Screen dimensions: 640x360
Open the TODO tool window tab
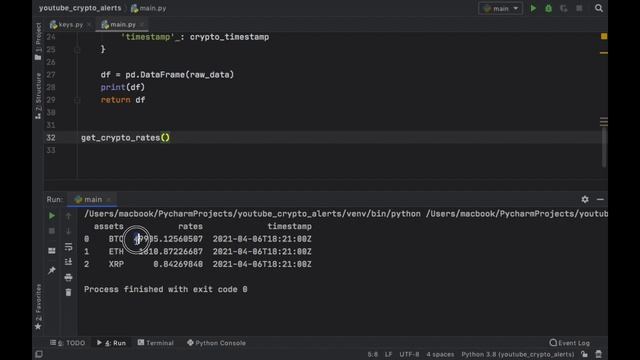tap(68, 343)
